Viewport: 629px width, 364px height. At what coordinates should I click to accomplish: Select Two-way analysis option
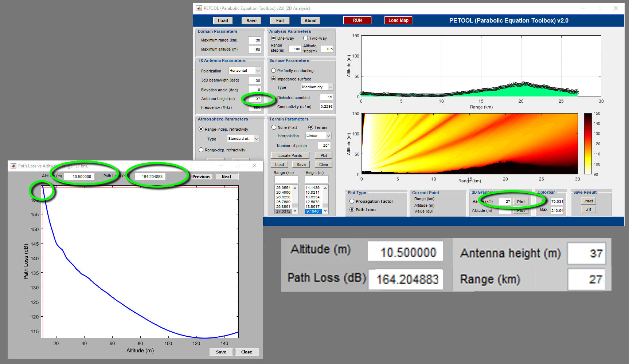pos(305,38)
